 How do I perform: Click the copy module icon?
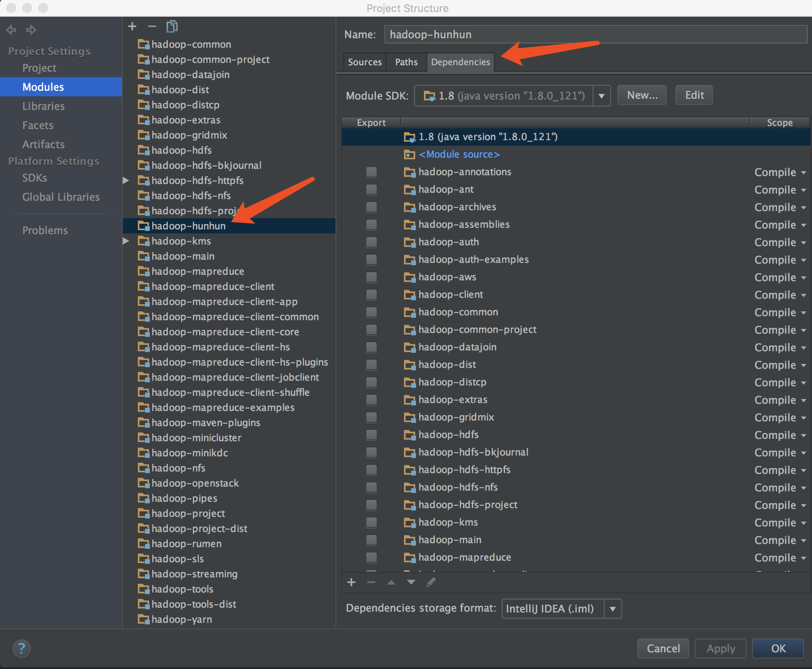click(x=172, y=26)
